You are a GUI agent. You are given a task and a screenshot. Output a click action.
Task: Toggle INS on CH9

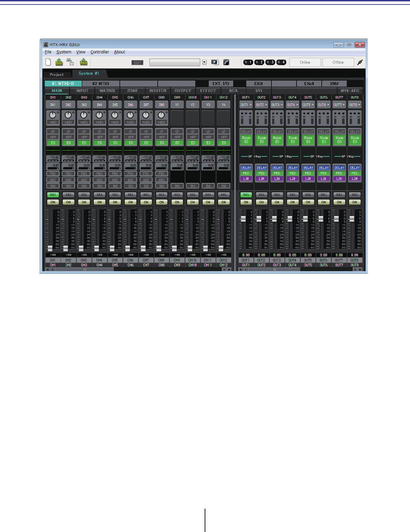pos(177,186)
